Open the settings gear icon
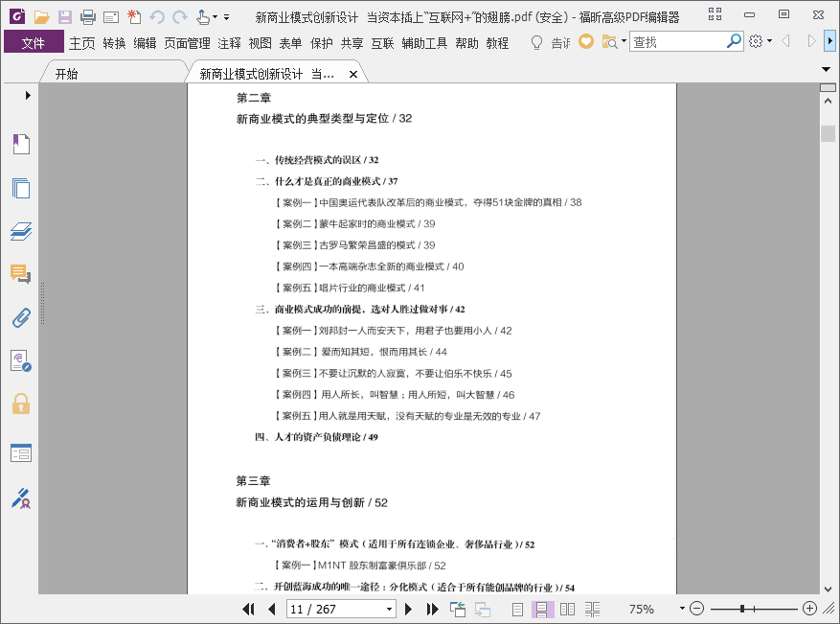The width and height of the screenshot is (840, 624). [x=756, y=41]
